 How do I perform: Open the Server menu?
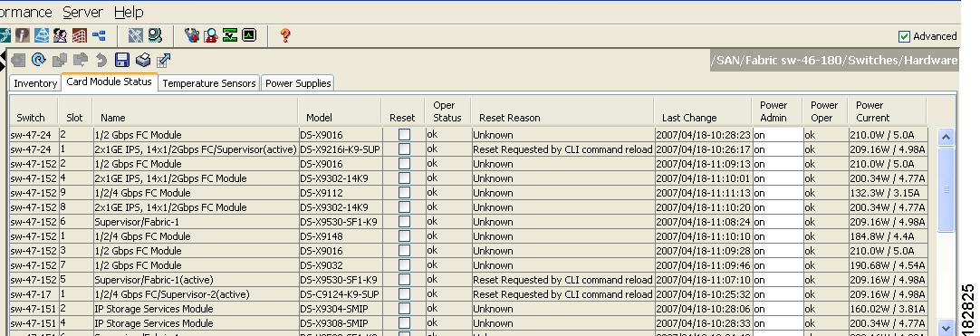(x=82, y=12)
